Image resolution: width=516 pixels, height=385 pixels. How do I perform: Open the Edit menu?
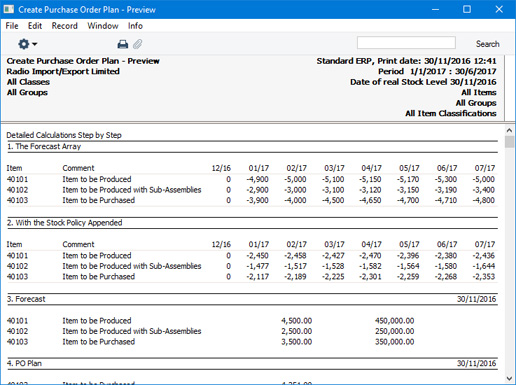pos(35,26)
